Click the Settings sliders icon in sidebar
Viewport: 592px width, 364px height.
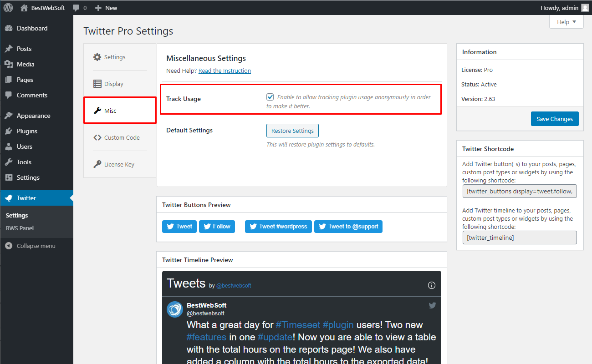click(x=9, y=177)
